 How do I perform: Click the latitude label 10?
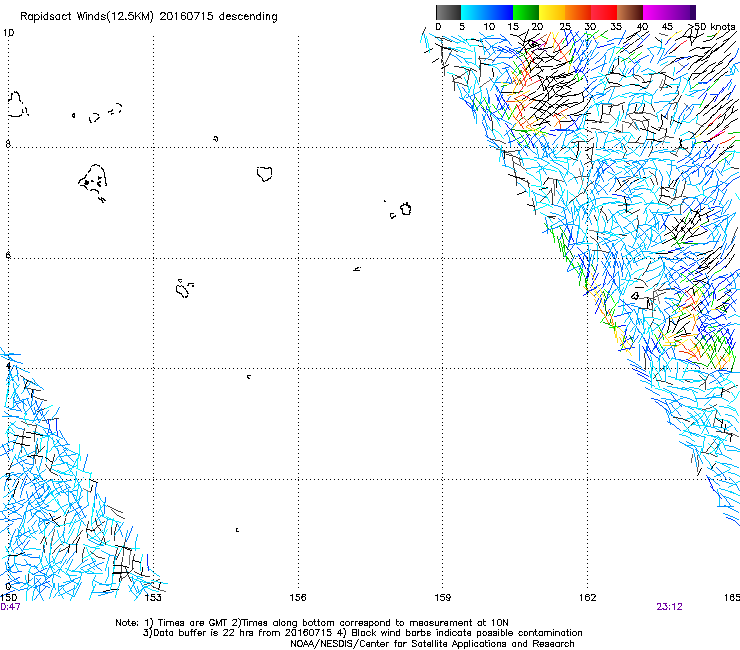click(8, 33)
